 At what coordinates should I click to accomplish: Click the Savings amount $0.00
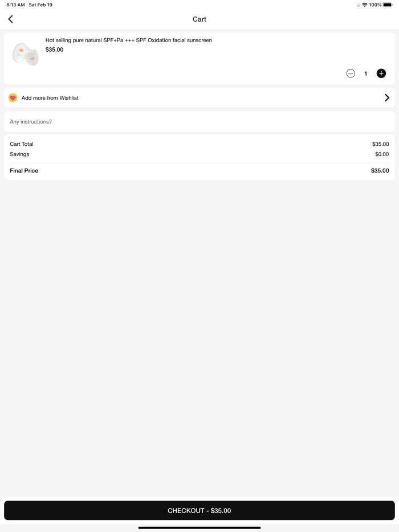coord(382,154)
